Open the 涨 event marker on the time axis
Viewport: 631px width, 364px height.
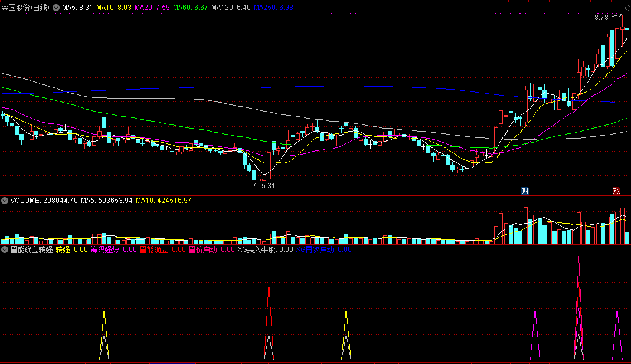616,191
